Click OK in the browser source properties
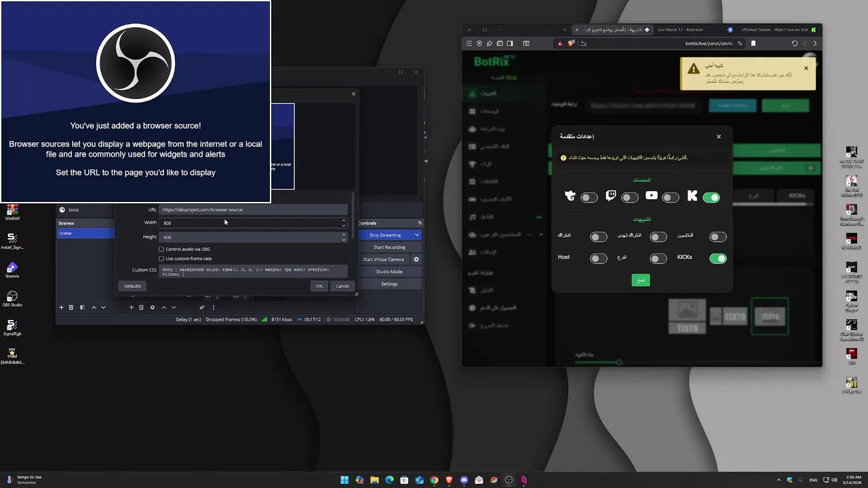 [x=319, y=286]
